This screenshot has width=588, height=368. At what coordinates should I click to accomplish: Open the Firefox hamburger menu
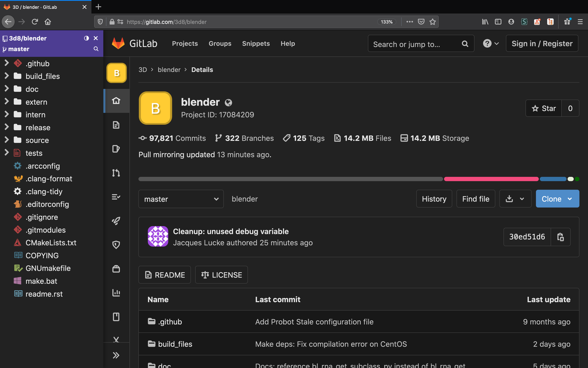click(580, 22)
